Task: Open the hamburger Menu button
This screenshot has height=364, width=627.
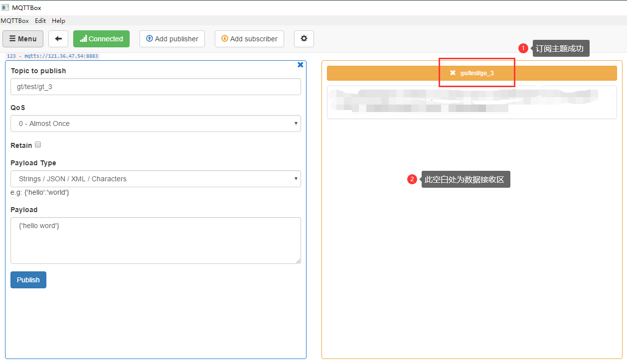Action: [23, 39]
